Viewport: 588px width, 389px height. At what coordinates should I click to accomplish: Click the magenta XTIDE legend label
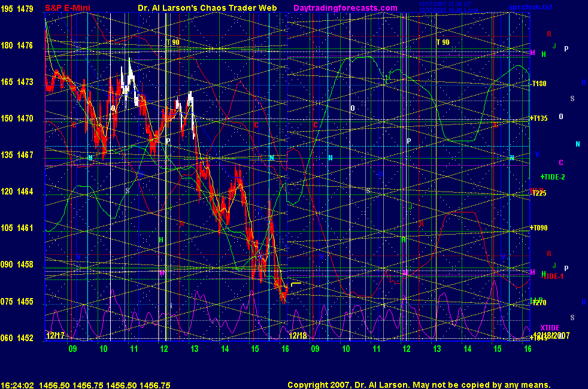coord(550,327)
